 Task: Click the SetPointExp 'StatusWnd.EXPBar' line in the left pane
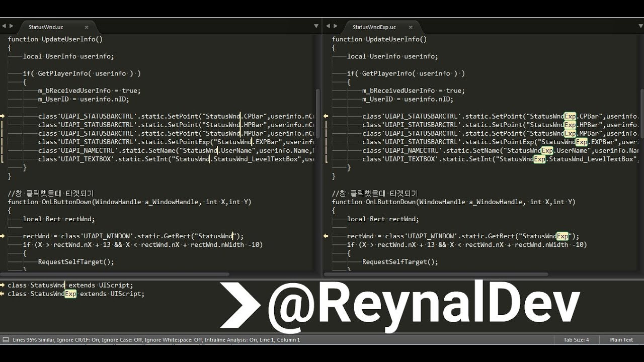pyautogui.click(x=176, y=142)
